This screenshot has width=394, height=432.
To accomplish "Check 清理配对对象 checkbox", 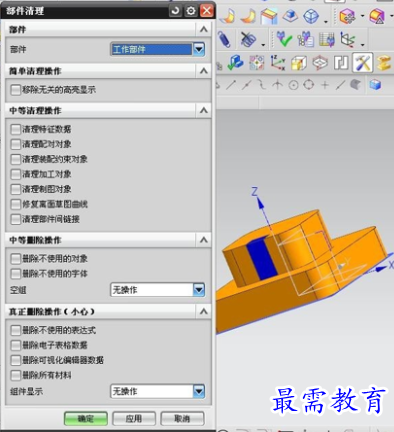I will coord(15,144).
